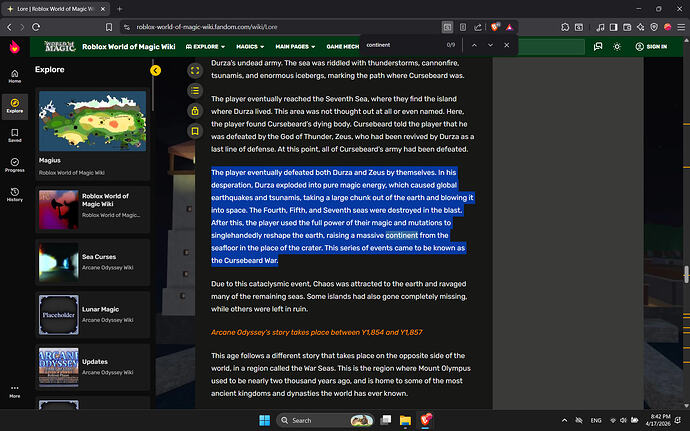This screenshot has width=690, height=431.
Task: Jump to next find-in-page match
Action: 490,45
